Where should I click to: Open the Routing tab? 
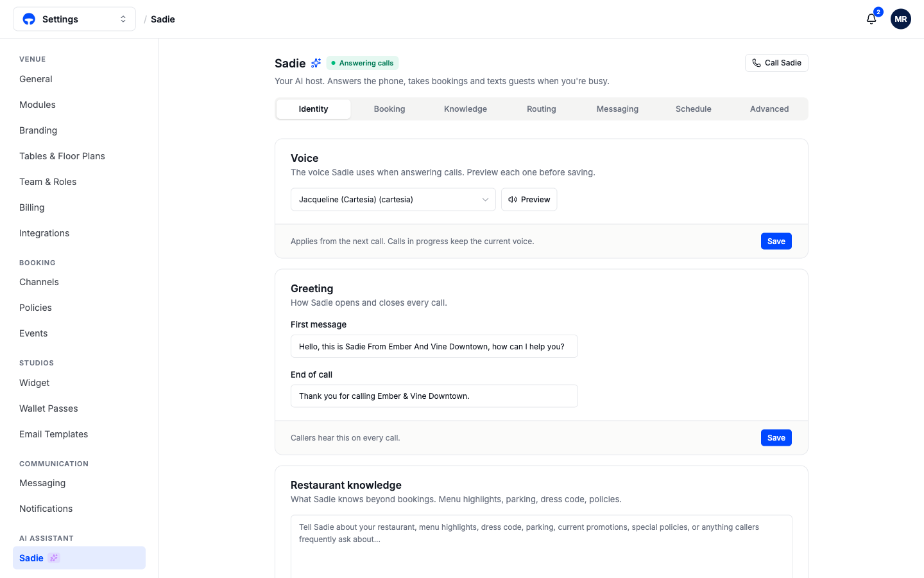tap(542, 109)
